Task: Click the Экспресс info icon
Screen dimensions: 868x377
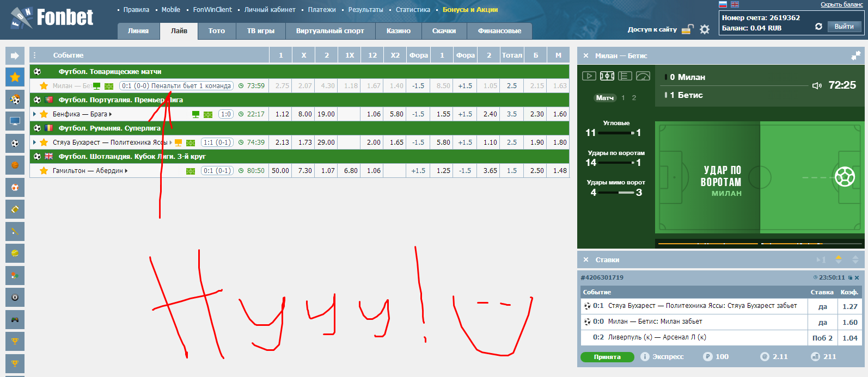Action: [645, 357]
